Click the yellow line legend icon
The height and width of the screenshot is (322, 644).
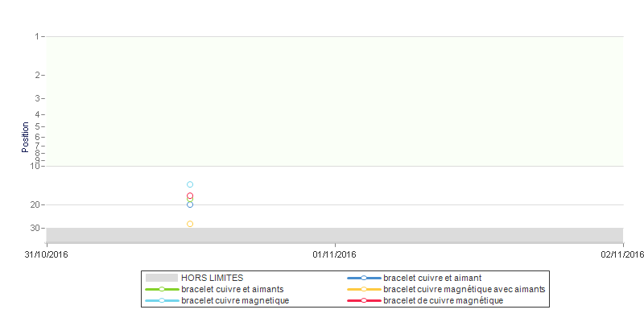[x=364, y=289]
